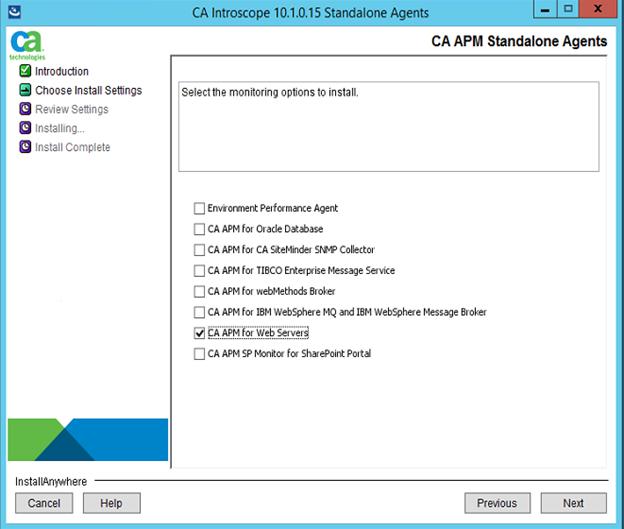The height and width of the screenshot is (529, 624).
Task: Enable CA APM for webMethods Broker option
Action: (199, 291)
